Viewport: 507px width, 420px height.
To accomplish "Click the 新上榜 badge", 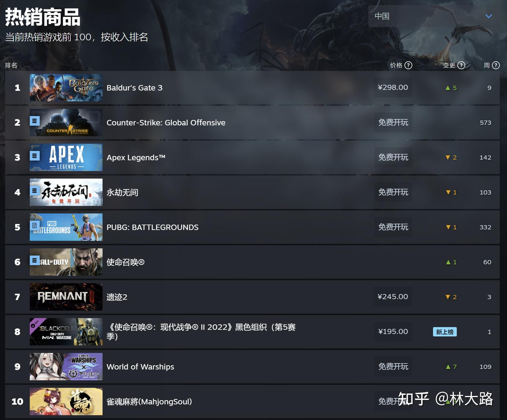I will point(445,332).
